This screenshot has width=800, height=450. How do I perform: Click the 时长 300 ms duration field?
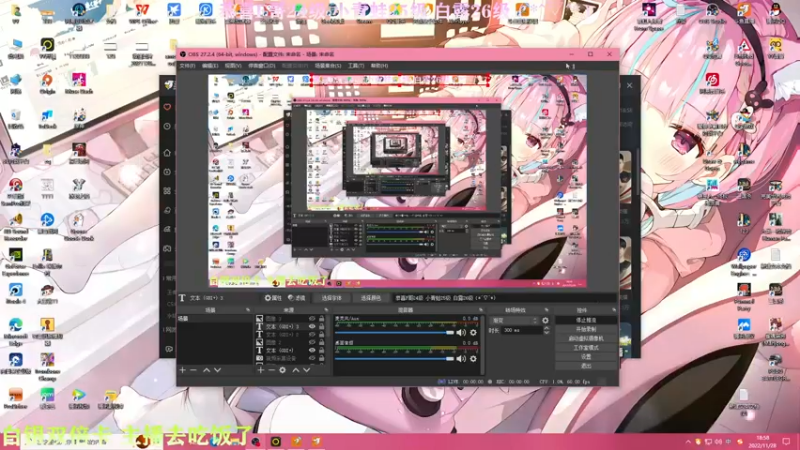[x=521, y=331]
